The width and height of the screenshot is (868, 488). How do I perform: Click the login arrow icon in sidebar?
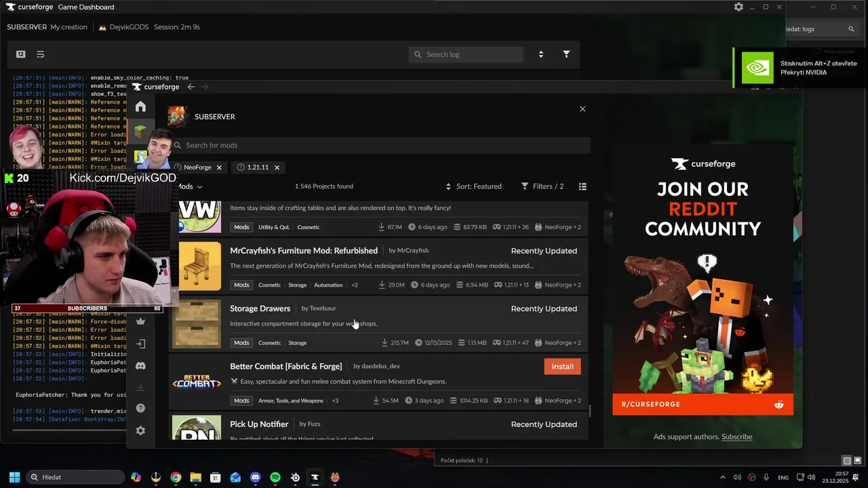(x=140, y=344)
